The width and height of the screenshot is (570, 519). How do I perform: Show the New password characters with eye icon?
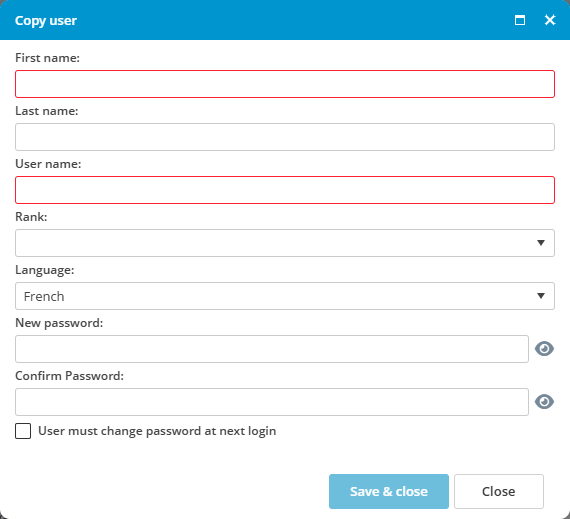(544, 349)
